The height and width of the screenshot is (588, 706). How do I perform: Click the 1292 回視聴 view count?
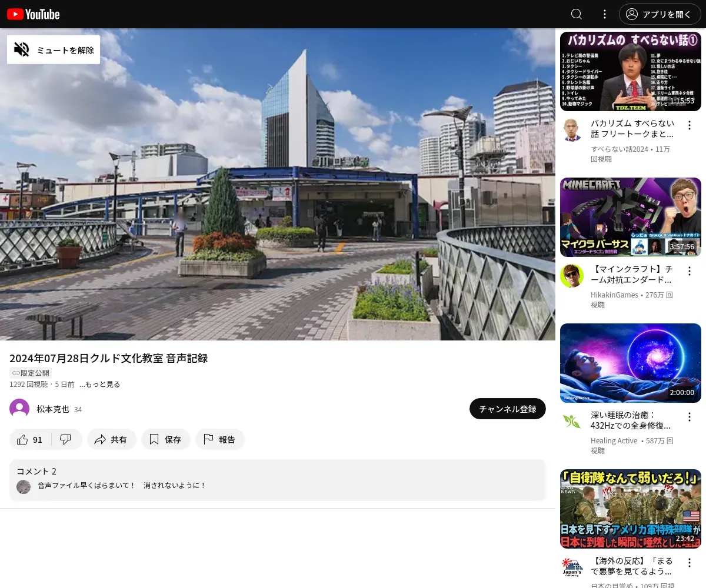[x=29, y=384]
